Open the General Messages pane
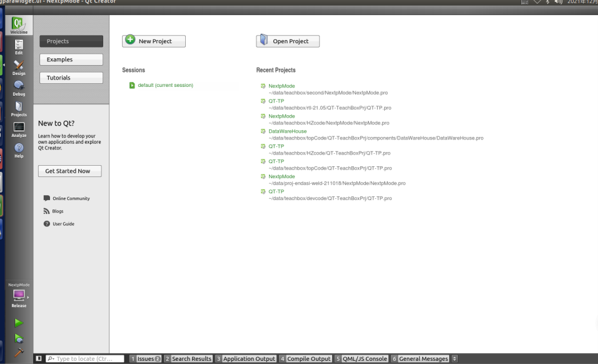598x364 pixels. (x=420, y=358)
